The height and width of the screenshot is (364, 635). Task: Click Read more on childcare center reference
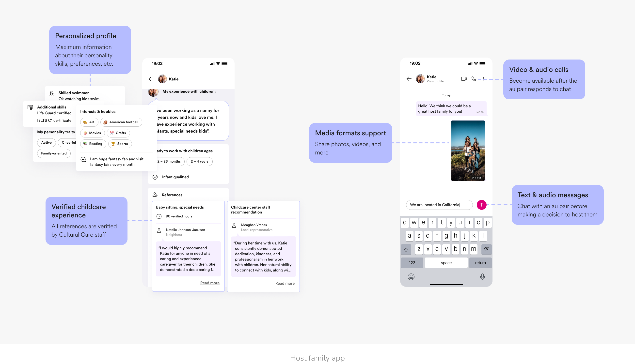click(284, 283)
